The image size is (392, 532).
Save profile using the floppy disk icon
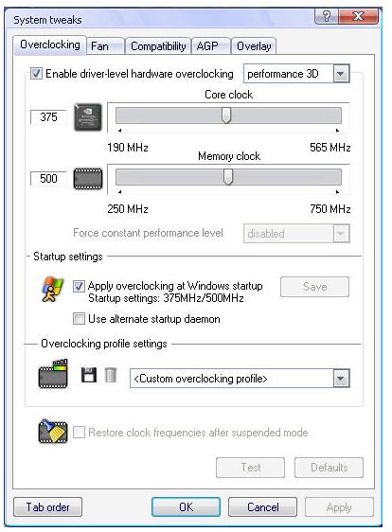[x=89, y=375]
